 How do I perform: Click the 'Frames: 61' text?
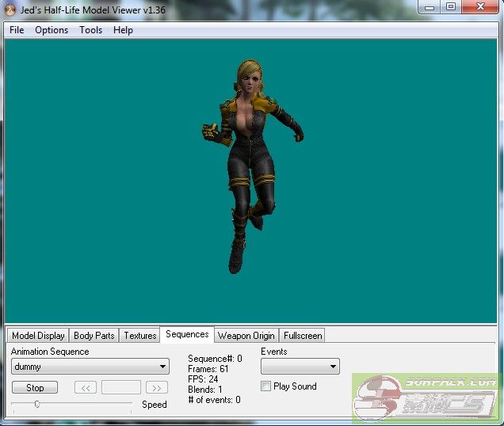[x=208, y=369]
